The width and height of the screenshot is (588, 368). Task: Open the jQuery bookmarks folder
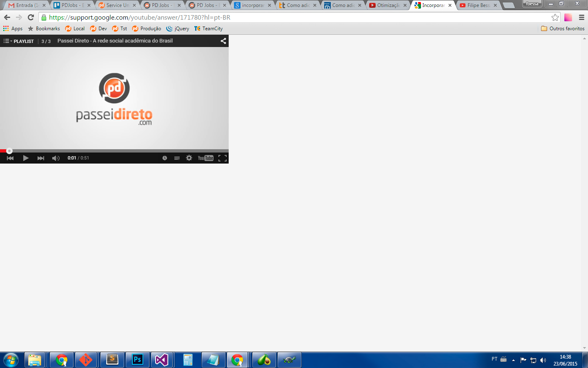pyautogui.click(x=178, y=29)
